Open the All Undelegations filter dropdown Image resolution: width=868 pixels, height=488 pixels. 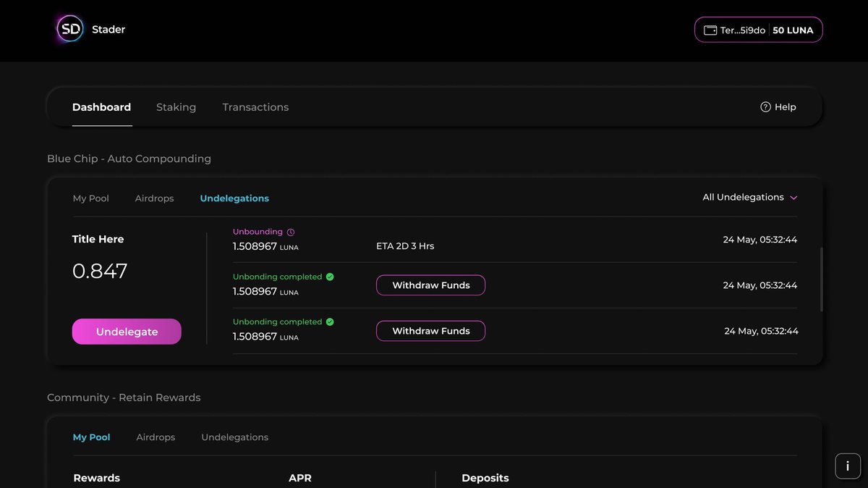pos(750,197)
